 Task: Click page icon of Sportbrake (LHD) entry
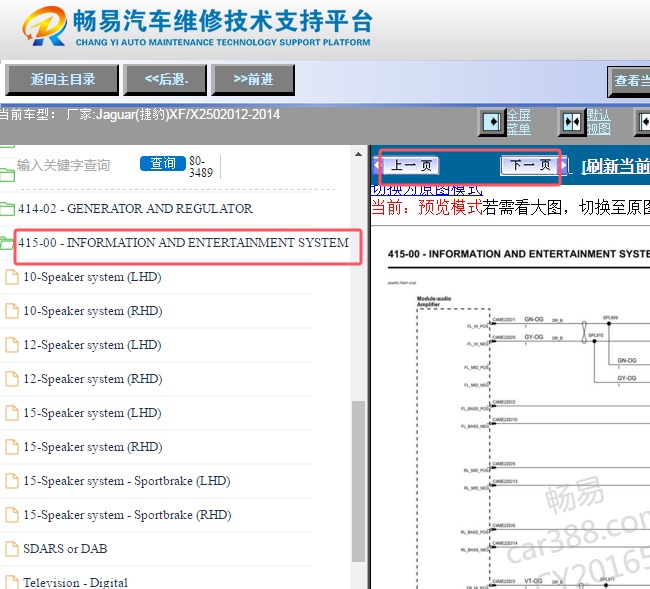point(12,481)
